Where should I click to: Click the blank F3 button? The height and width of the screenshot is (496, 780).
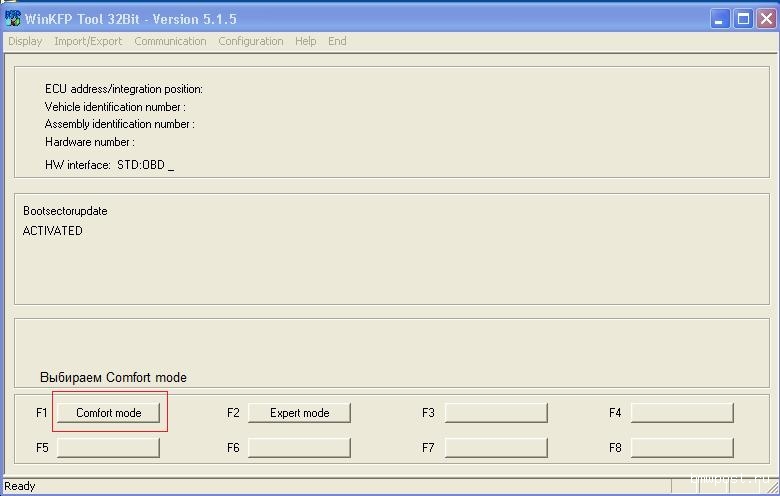pos(495,413)
